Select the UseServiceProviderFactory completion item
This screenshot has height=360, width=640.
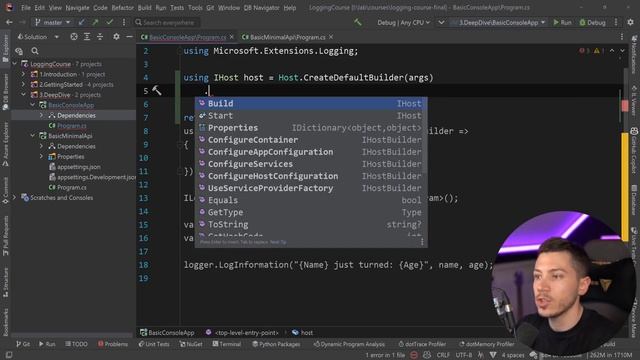311,188
